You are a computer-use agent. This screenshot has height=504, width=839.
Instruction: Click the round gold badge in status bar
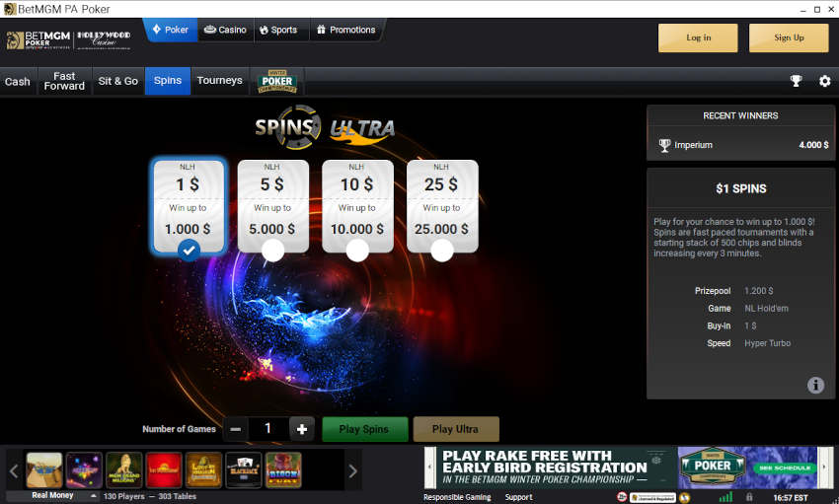(684, 497)
